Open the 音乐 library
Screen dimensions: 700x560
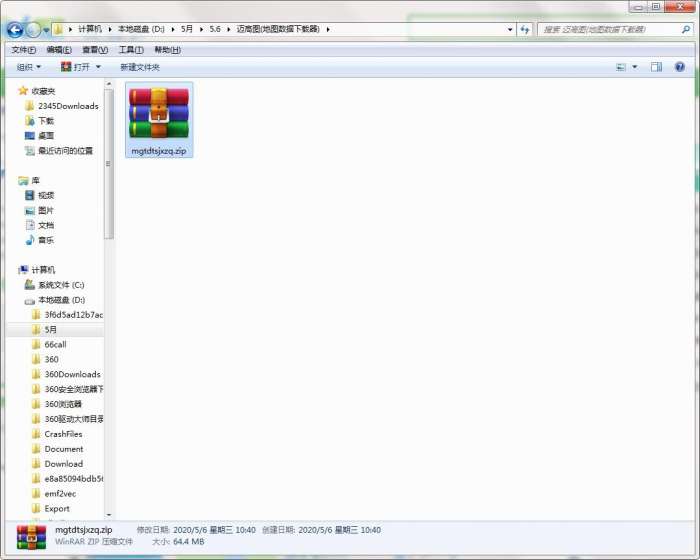pos(46,240)
